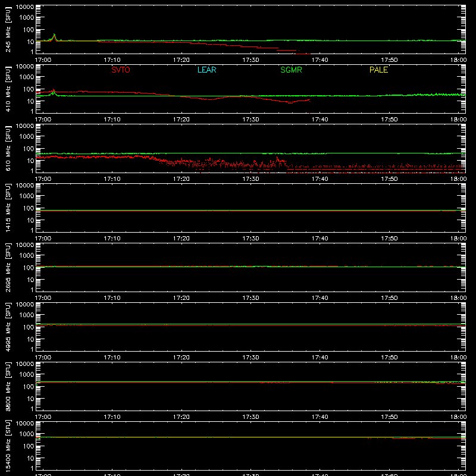Select the 1415 MHz [SFU] axis title
This screenshot has height=476, width=476.
tap(8, 208)
